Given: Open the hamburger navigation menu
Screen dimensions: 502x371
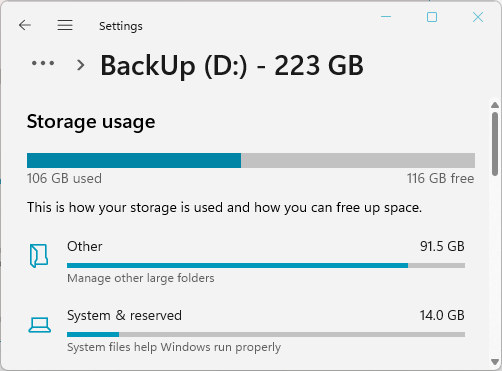Looking at the screenshot, I should pyautogui.click(x=65, y=25).
